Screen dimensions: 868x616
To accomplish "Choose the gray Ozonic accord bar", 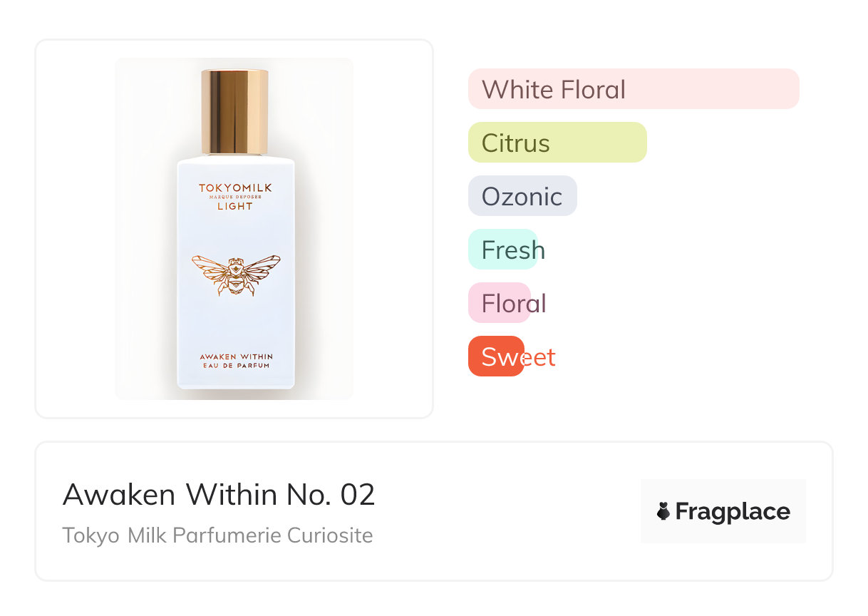I will click(522, 196).
